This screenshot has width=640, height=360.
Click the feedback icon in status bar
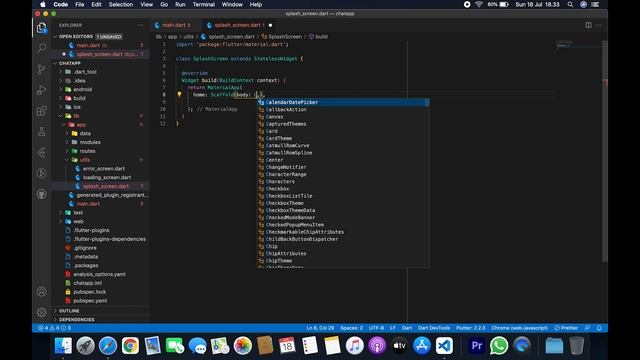[587, 328]
